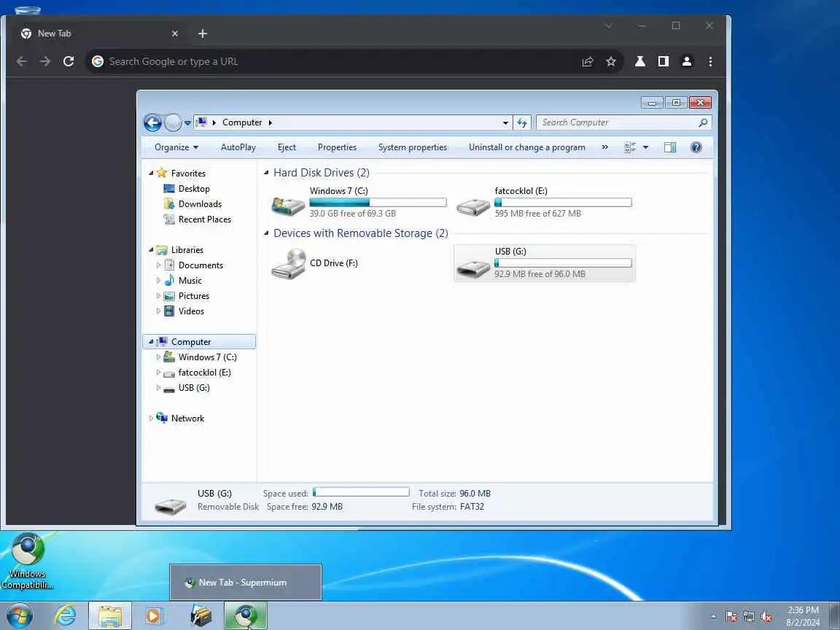
Task: Open Properties from the toolbar
Action: 337,147
